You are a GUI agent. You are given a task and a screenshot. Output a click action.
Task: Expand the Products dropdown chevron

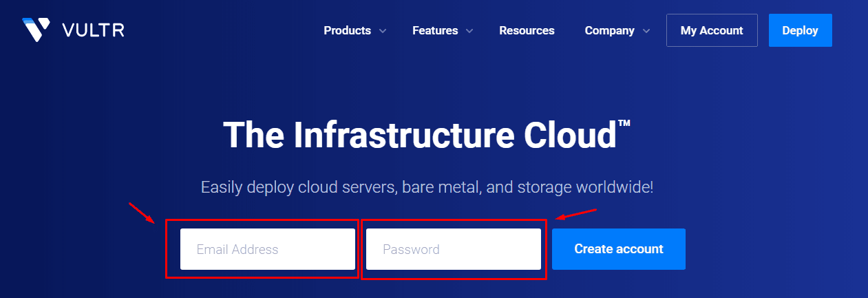[x=383, y=31]
